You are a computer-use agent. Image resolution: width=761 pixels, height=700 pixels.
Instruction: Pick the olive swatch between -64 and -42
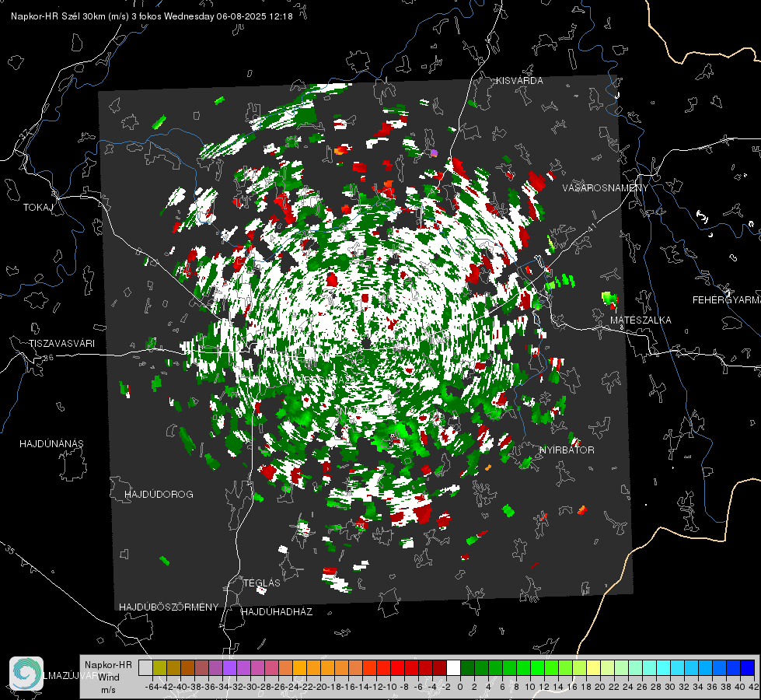coord(159,668)
